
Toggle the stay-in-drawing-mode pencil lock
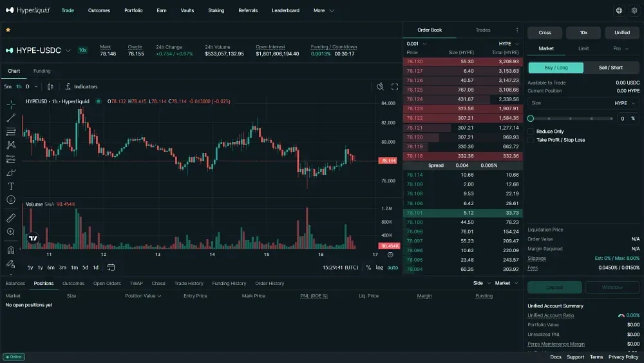point(11,264)
